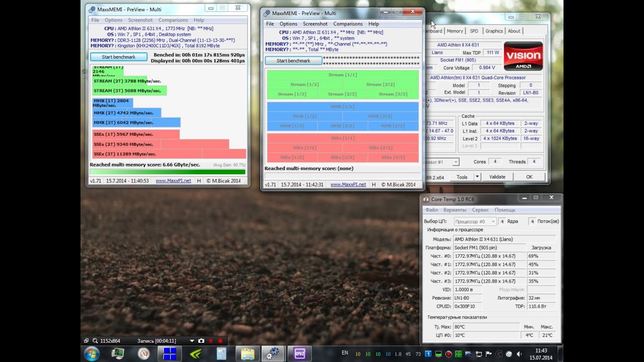Open the Процессор #0 dropdown in Core Temp

coord(475,221)
